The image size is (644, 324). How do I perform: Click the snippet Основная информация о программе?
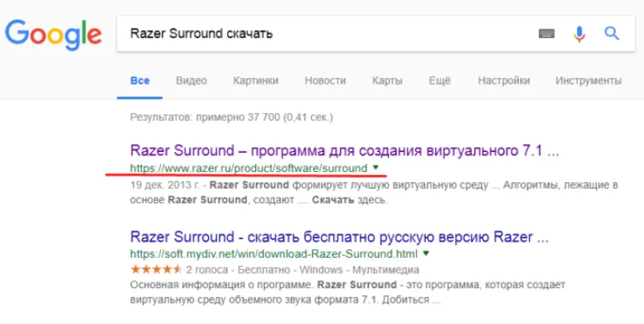(222, 285)
